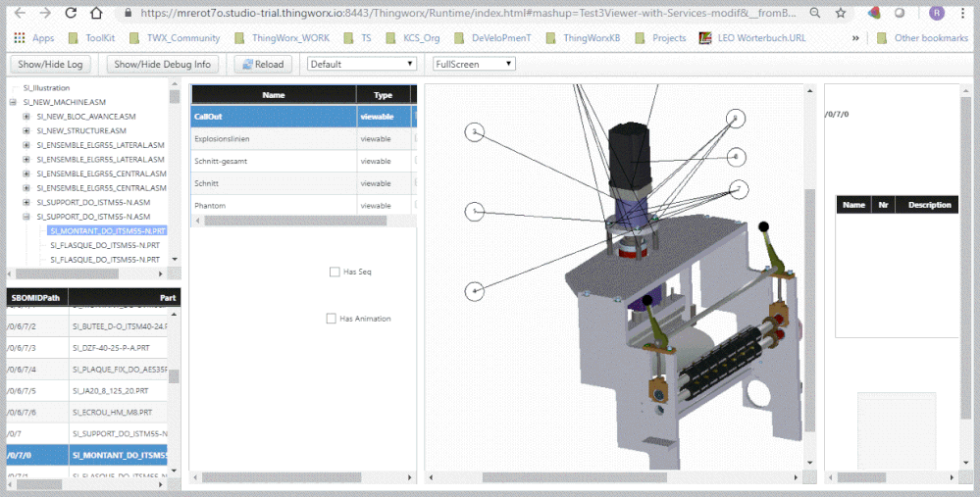Open the DeVeloPmenT bookmark folder
Viewport: 980px width, 497px height.
[x=492, y=38]
